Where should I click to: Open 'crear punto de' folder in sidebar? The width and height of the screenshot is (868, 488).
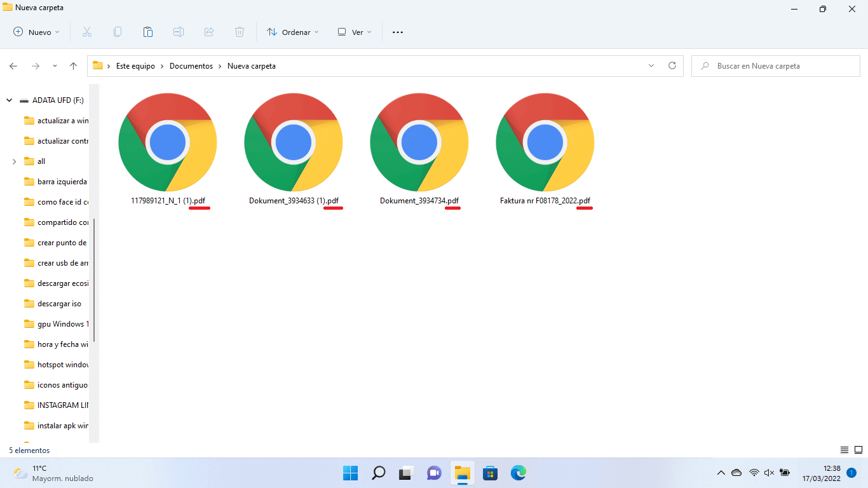(55, 243)
